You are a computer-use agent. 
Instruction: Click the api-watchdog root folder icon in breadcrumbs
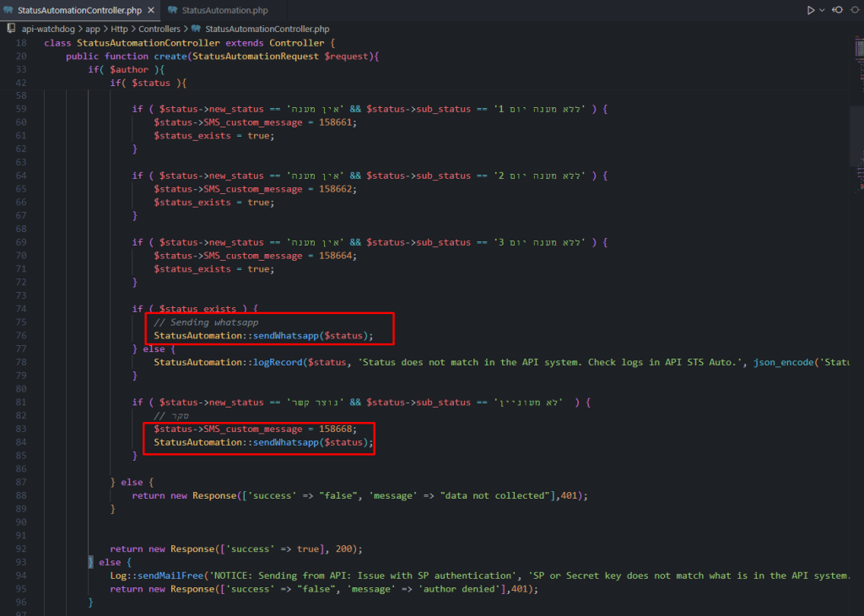click(x=12, y=29)
